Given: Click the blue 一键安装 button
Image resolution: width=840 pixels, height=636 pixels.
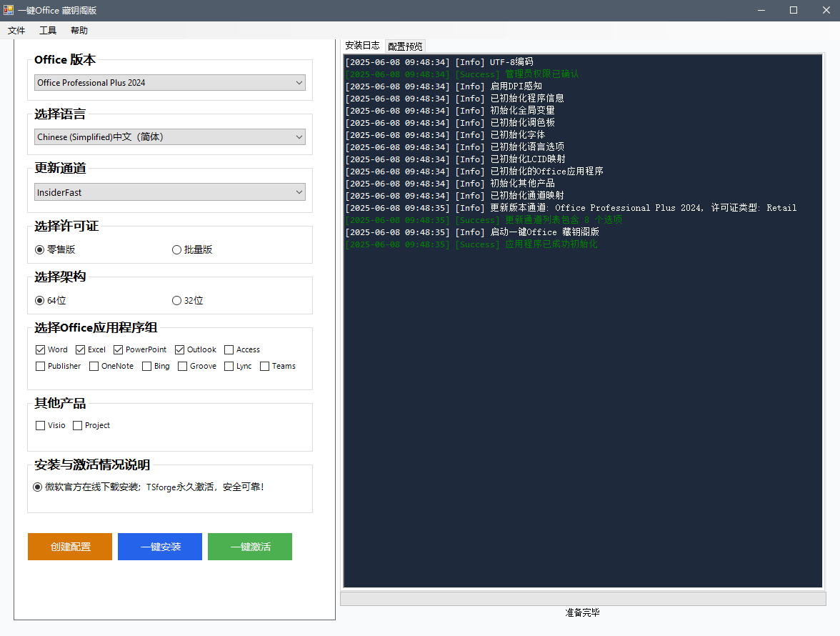Looking at the screenshot, I should click(x=160, y=547).
